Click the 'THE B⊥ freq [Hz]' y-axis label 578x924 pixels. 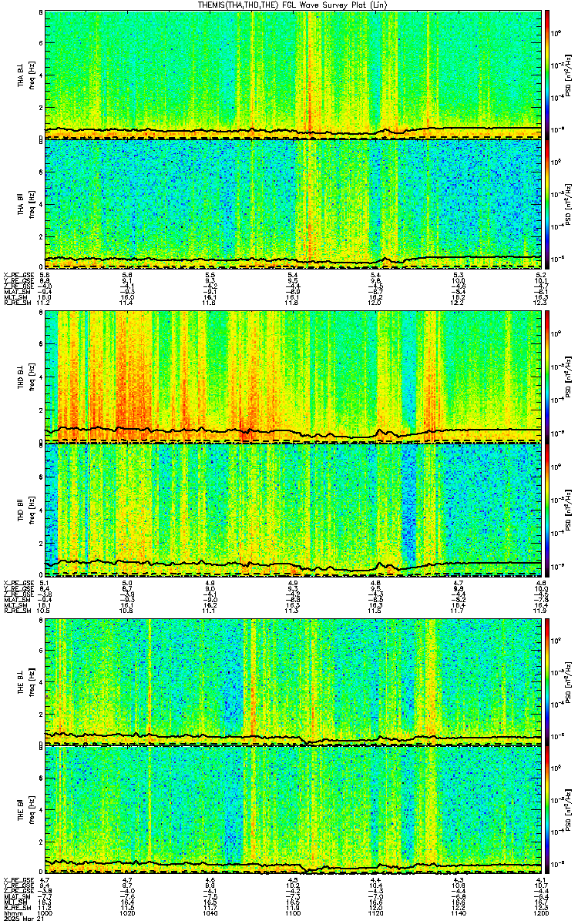(x=25, y=681)
